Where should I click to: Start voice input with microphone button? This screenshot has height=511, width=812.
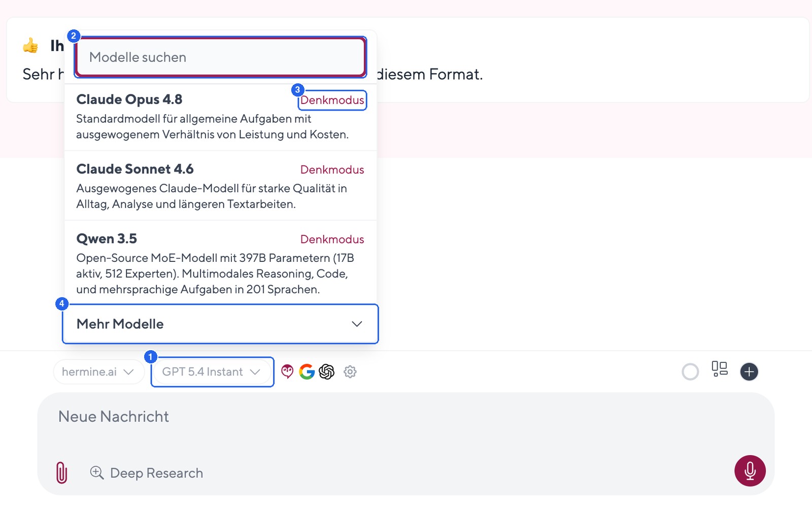750,471
